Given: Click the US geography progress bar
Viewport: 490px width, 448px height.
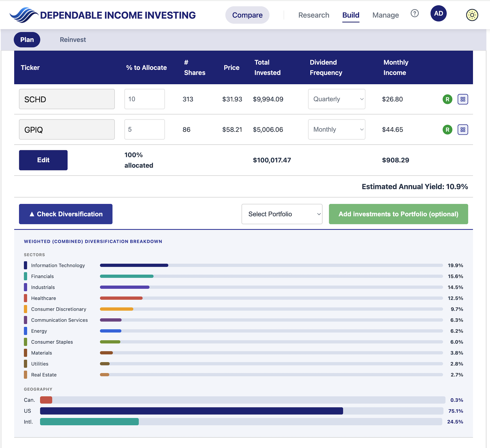Looking at the screenshot, I should [x=242, y=411].
